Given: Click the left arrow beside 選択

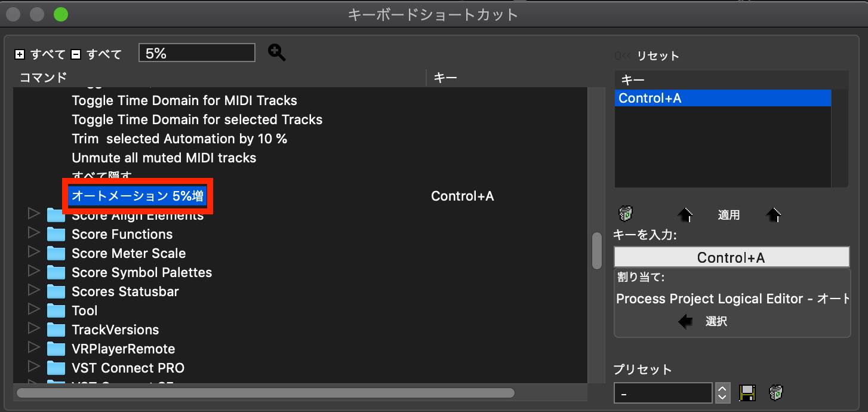Looking at the screenshot, I should 685,321.
